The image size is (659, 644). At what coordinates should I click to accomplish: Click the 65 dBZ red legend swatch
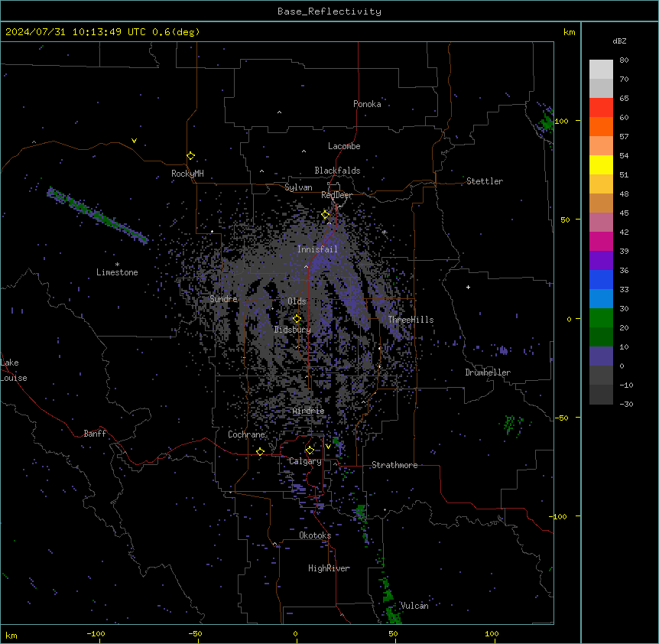coord(601,108)
